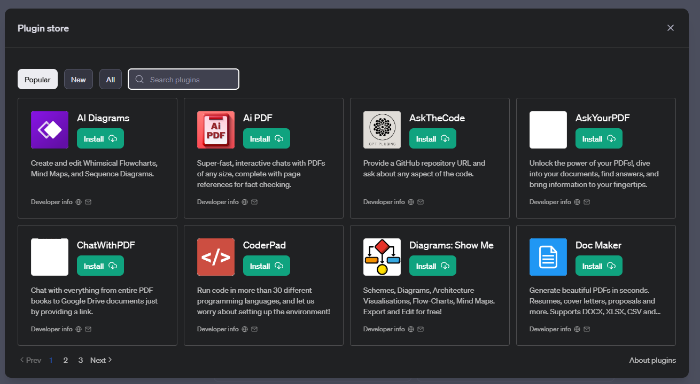Click the Ai PDF title text
Screen dimensions: 700x384
(x=258, y=118)
